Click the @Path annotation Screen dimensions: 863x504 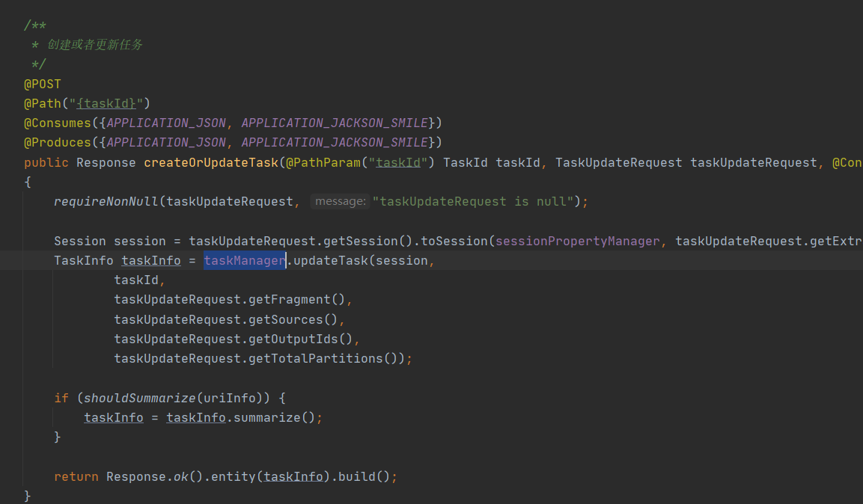coord(43,103)
